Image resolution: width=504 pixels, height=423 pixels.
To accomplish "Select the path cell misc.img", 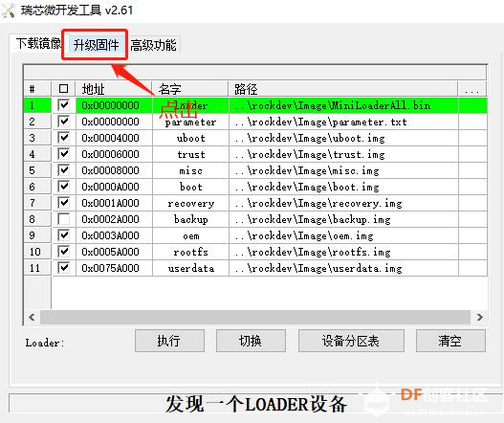I will 343,170.
